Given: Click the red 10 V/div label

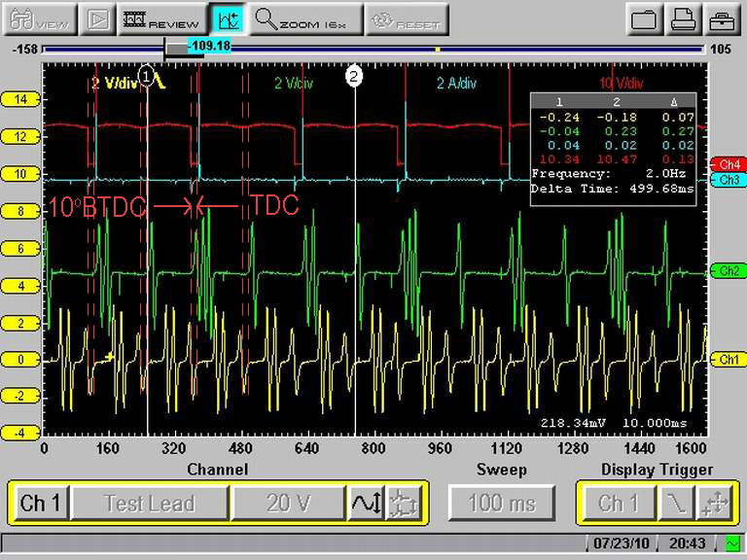Looking at the screenshot, I should pyautogui.click(x=622, y=84).
